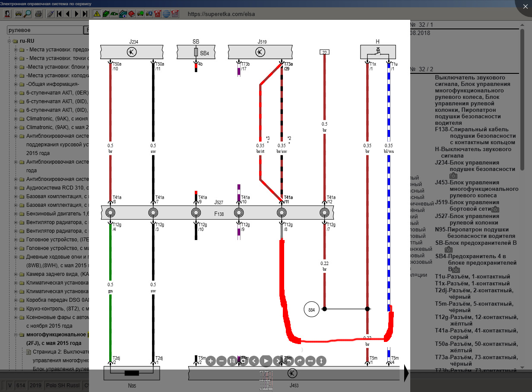The width and height of the screenshot is (532, 392).
Task: Zoom in with the plus viewer button
Action: [211, 361]
